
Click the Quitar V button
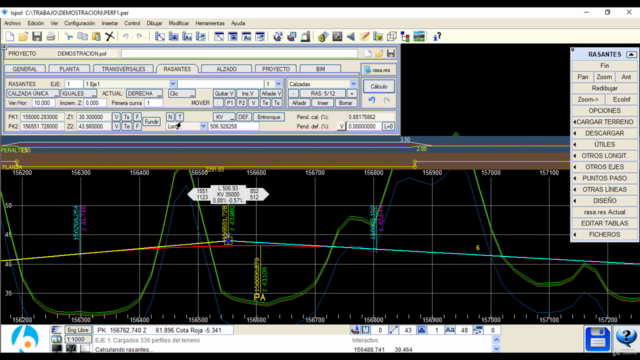click(x=224, y=93)
